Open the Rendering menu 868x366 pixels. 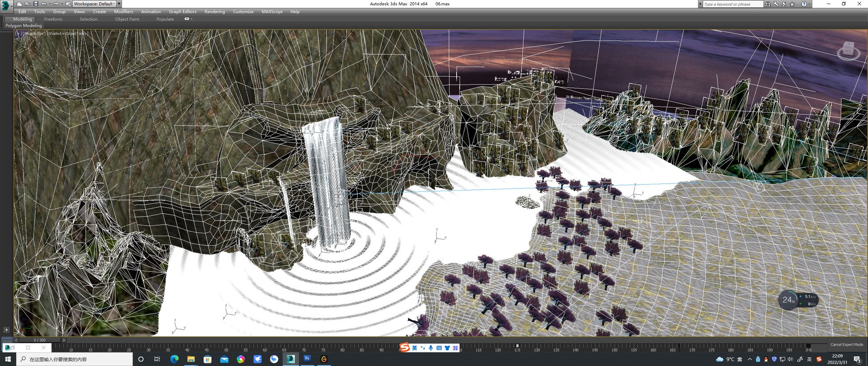tap(215, 12)
